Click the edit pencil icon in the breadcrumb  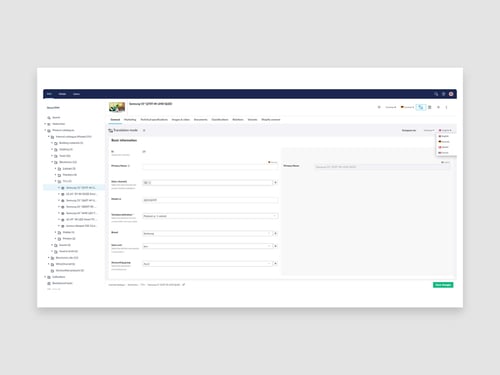[184, 285]
